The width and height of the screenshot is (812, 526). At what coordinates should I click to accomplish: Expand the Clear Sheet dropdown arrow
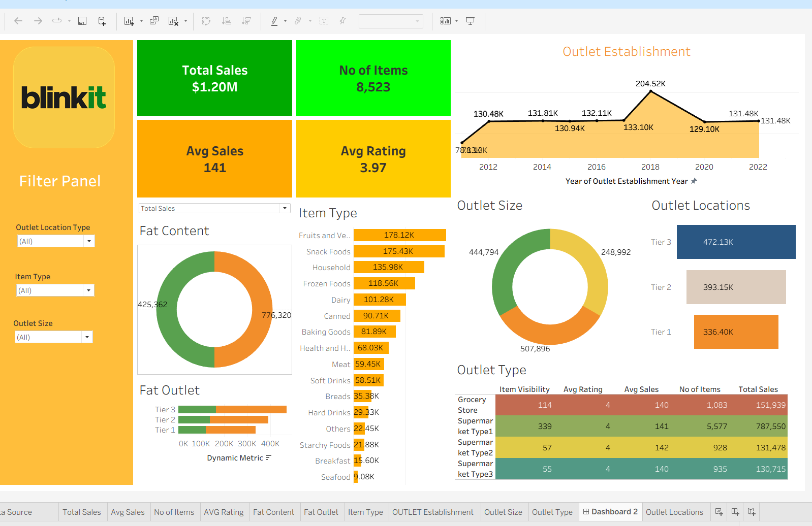[x=185, y=21]
